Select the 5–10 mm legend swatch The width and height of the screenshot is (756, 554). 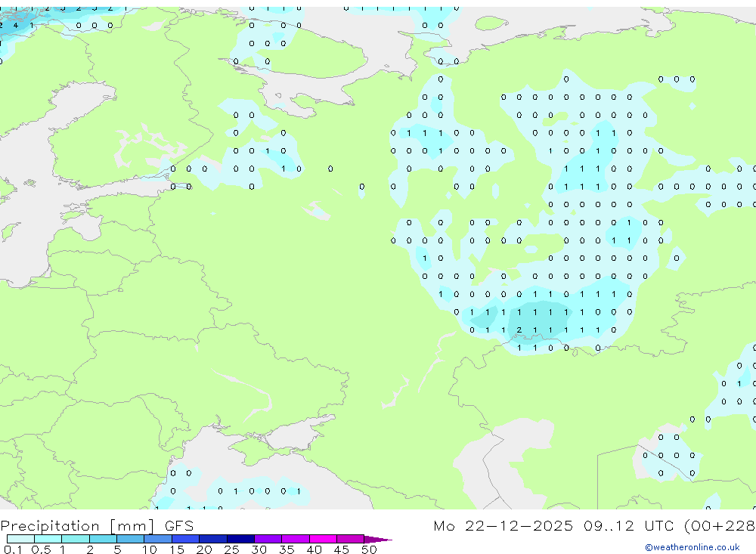click(131, 539)
